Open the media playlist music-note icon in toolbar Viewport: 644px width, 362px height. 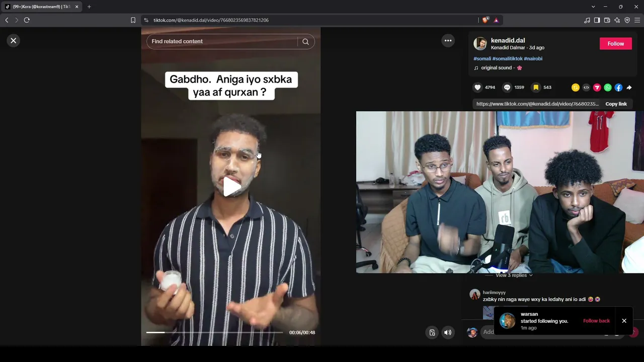587,20
